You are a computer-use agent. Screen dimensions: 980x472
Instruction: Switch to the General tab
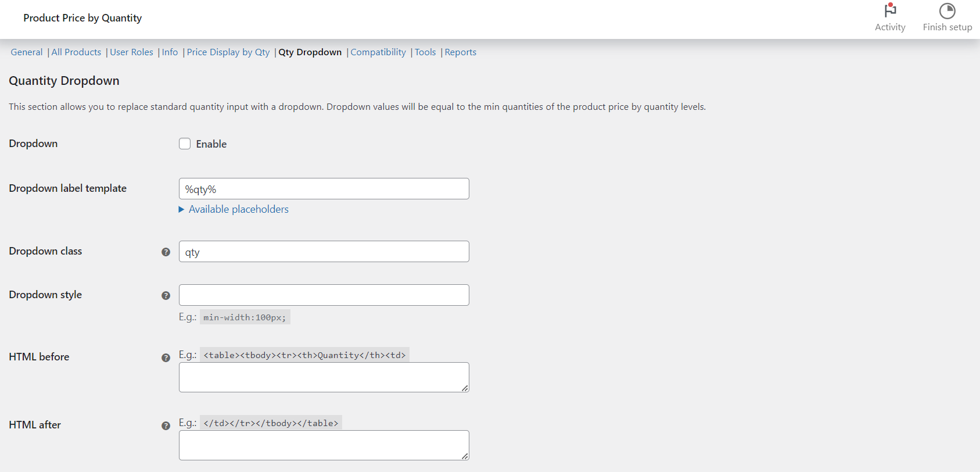tap(26, 52)
